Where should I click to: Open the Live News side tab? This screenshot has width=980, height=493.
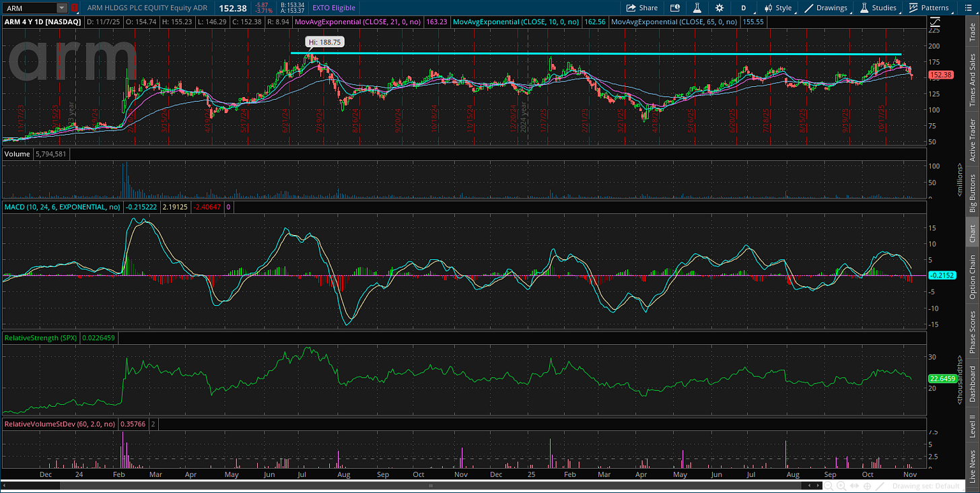[973, 465]
